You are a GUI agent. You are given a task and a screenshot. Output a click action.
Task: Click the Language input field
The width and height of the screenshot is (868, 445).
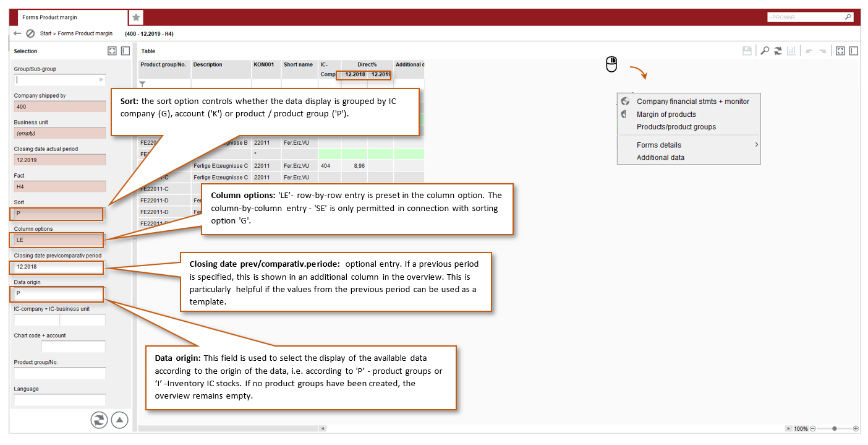click(x=60, y=400)
